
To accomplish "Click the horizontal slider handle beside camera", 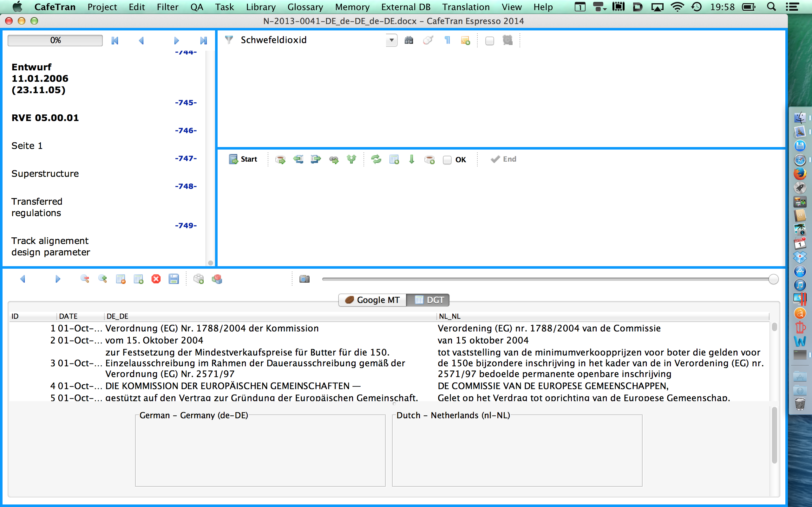I will [x=773, y=279].
